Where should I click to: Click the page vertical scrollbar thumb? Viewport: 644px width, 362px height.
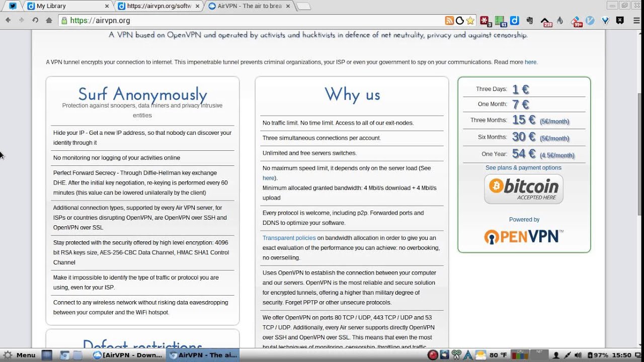coord(640,153)
